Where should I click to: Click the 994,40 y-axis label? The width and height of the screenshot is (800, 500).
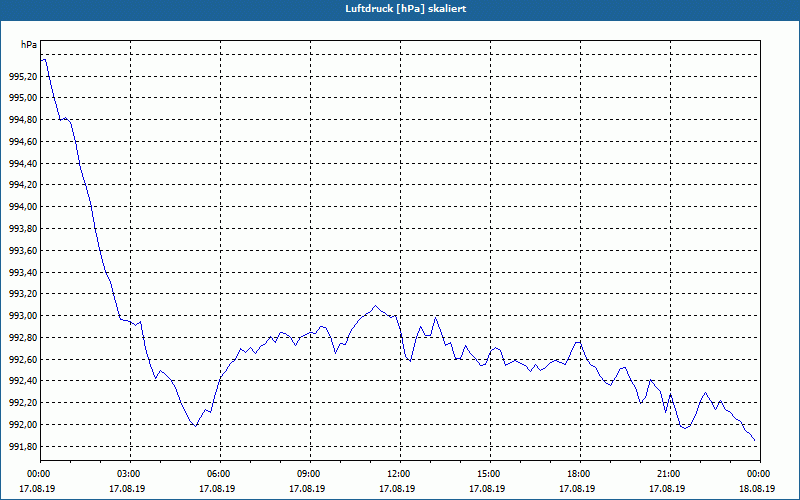(x=23, y=164)
